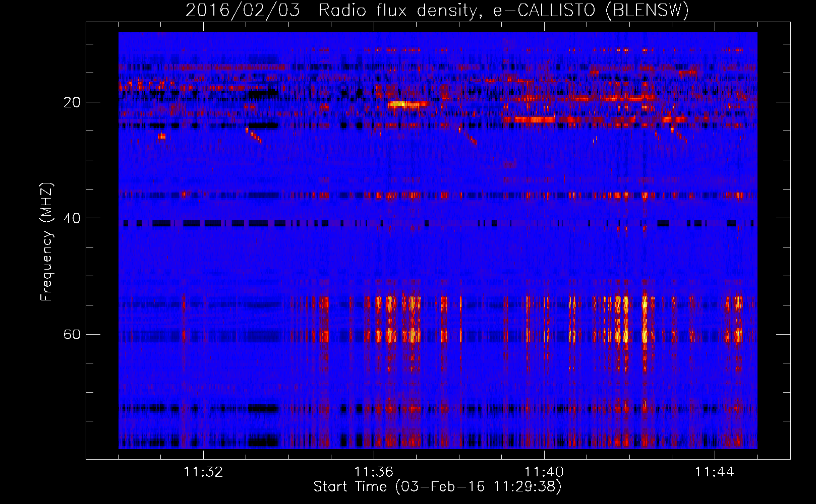This screenshot has width=816, height=504.
Task: Click the 'Frequency (MHZ)' y-axis label
Action: tap(46, 242)
